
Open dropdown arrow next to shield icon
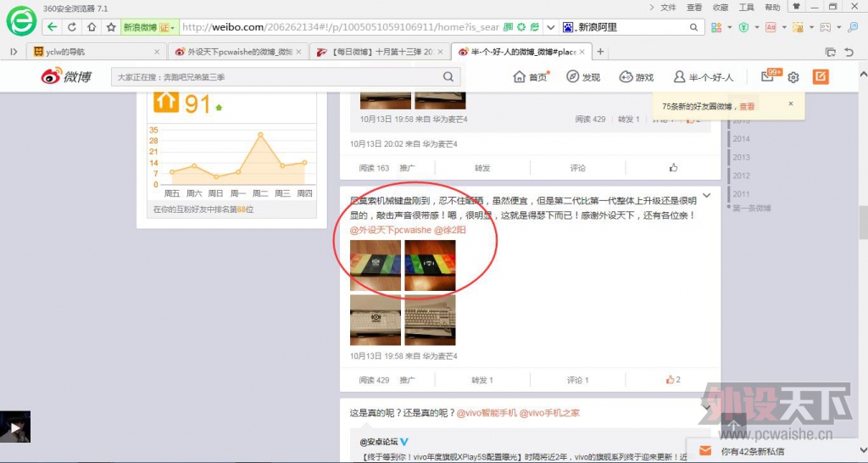pyautogui.click(x=757, y=27)
